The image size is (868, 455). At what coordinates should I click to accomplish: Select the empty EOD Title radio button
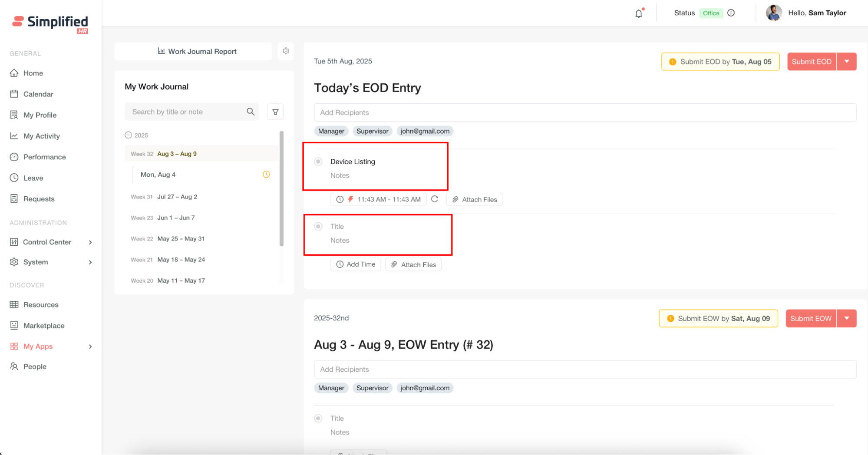(x=318, y=227)
